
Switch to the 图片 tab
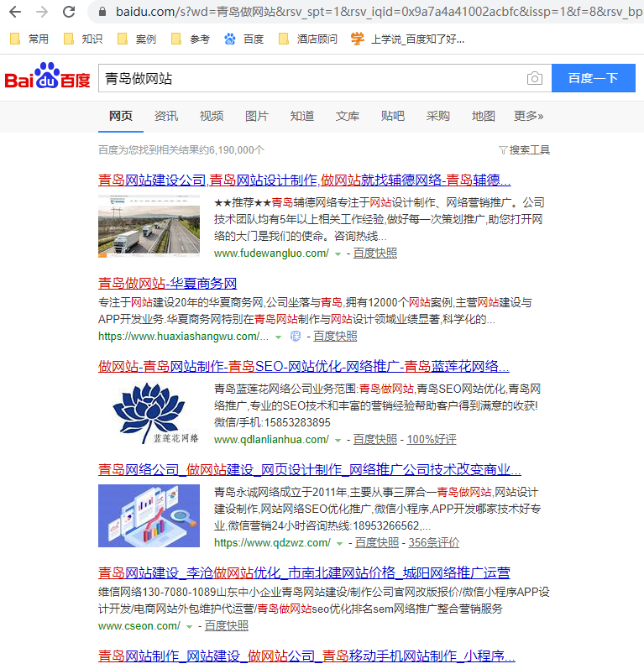pos(256,116)
